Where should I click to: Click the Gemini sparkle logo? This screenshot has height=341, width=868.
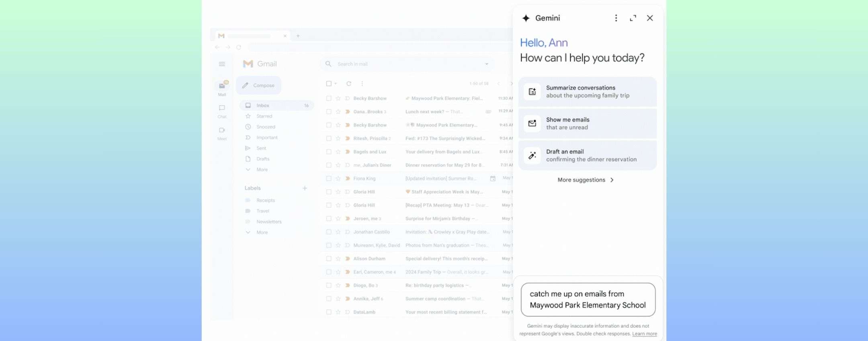tap(526, 18)
